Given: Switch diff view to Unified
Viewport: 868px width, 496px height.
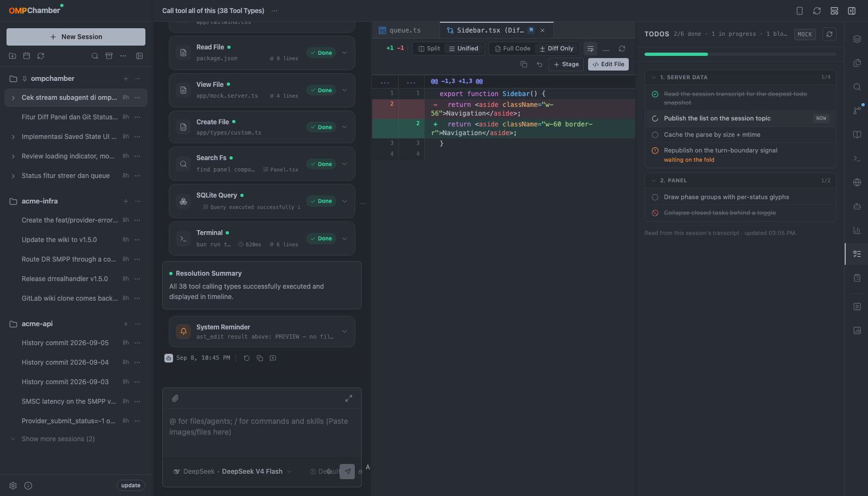Looking at the screenshot, I should [x=463, y=48].
